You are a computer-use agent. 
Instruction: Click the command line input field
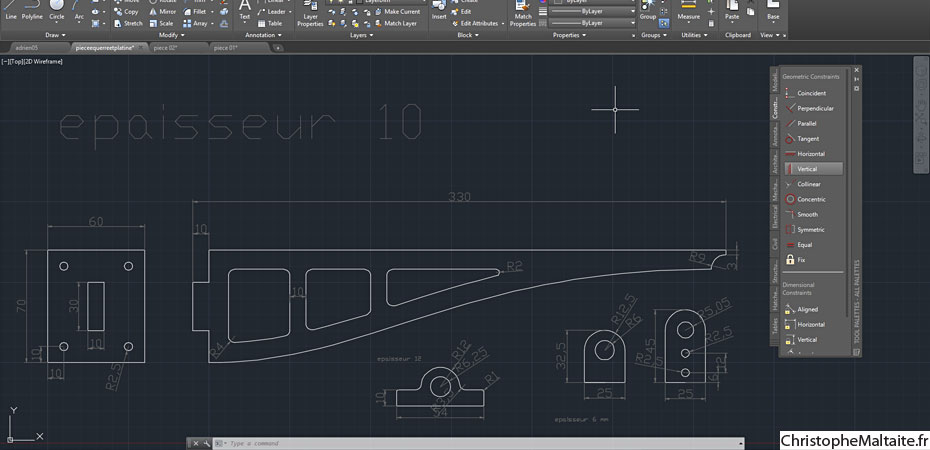click(x=483, y=443)
